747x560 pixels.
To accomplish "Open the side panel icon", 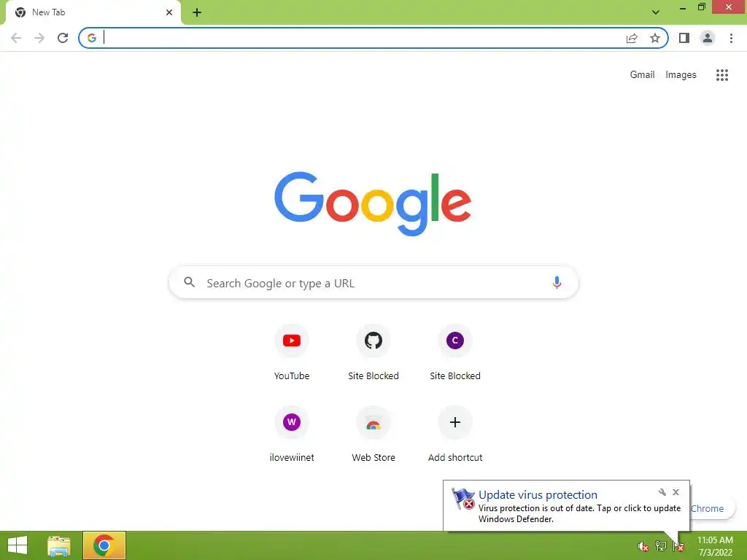I will point(684,38).
